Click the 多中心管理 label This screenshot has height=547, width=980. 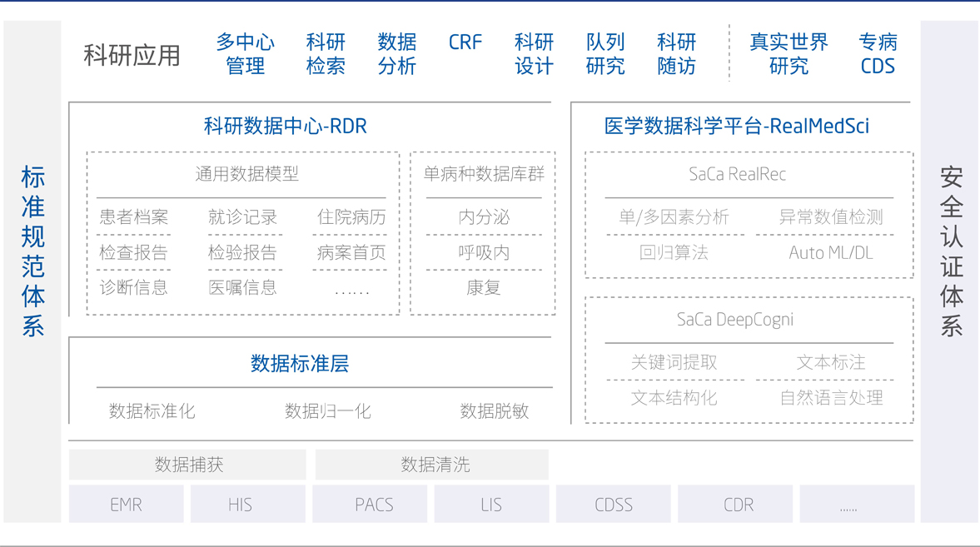point(245,54)
